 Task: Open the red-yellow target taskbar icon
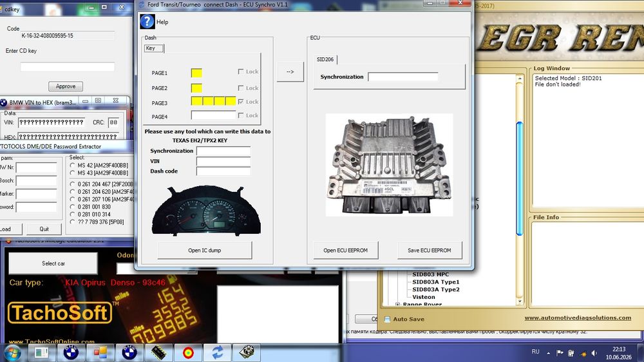(188, 352)
